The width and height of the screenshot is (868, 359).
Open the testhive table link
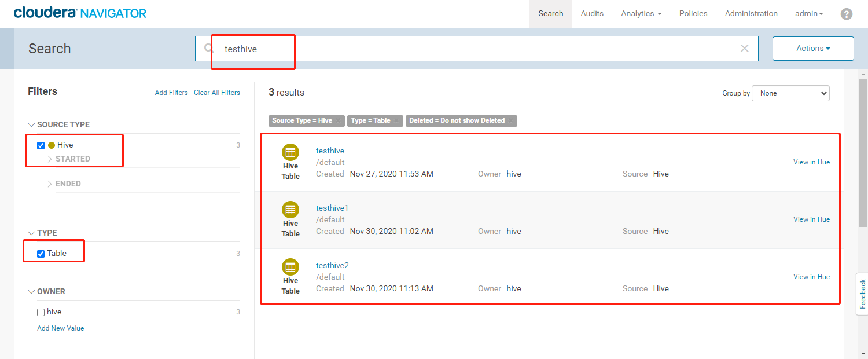(x=330, y=151)
